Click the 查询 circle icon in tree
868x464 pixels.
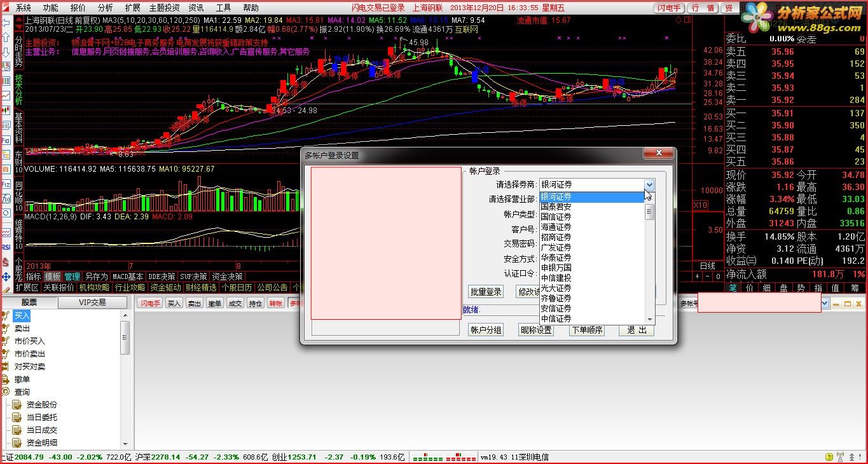tap(6, 392)
